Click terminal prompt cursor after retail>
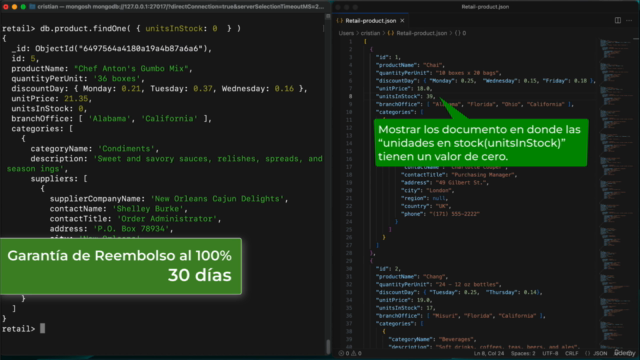640x360 pixels. [42, 329]
